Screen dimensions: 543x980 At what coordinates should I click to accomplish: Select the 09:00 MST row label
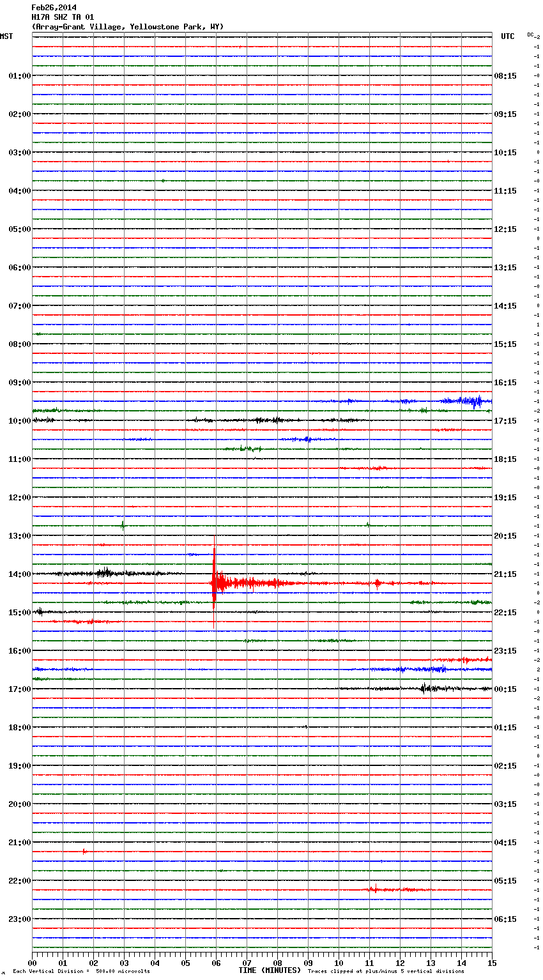coord(19,382)
